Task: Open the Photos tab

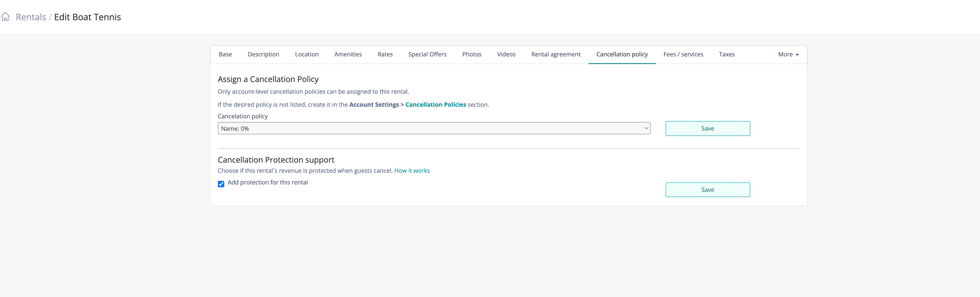Action: [x=472, y=54]
